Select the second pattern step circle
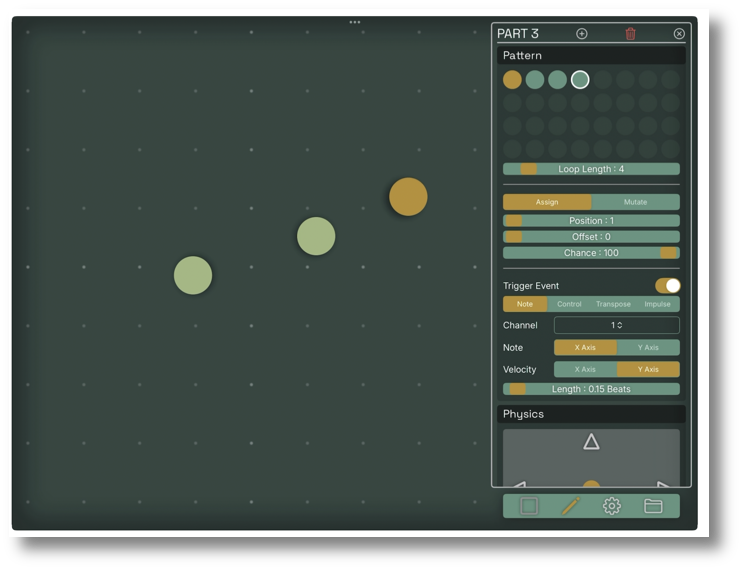742x570 pixels. (x=535, y=79)
